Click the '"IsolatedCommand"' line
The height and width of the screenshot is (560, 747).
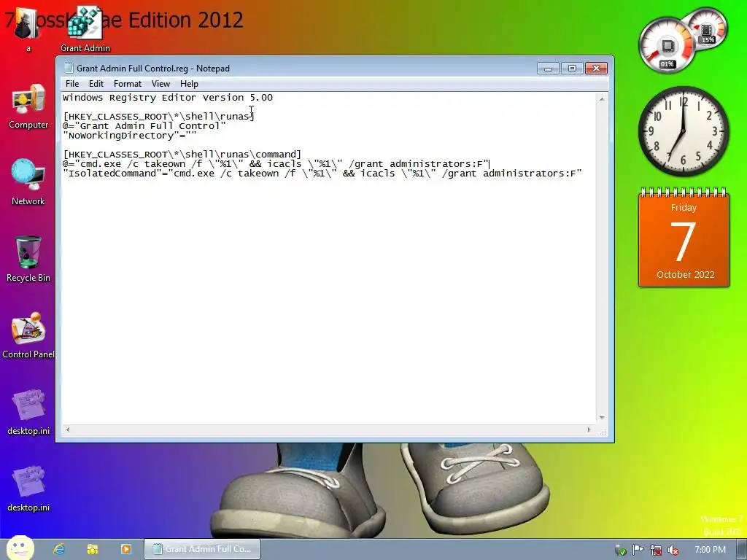tap(322, 174)
